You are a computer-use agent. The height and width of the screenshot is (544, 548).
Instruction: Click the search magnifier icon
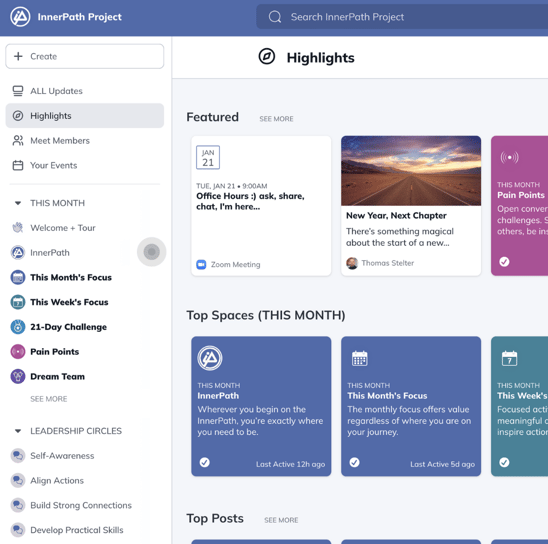(x=275, y=16)
